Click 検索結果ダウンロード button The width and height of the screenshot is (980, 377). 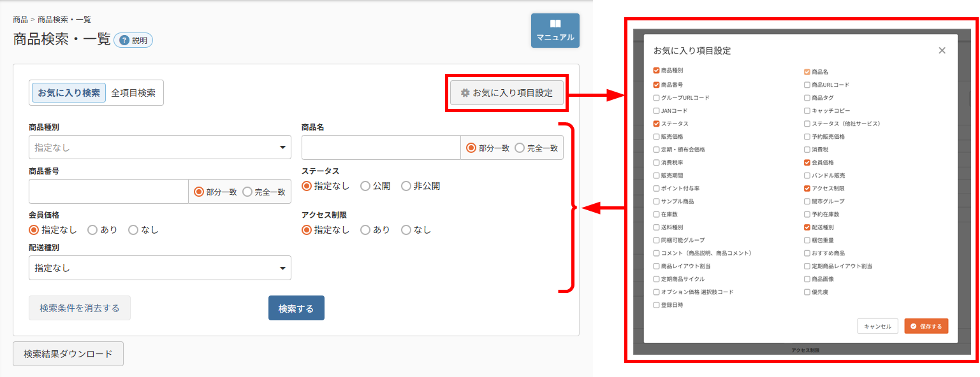[x=68, y=354]
